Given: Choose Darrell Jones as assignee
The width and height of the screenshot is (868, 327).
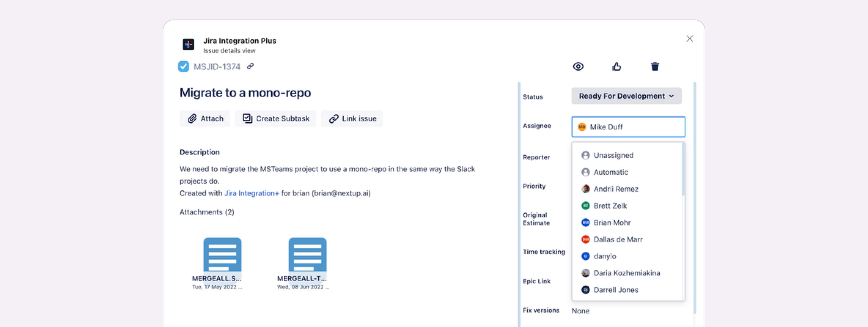Looking at the screenshot, I should point(627,290).
